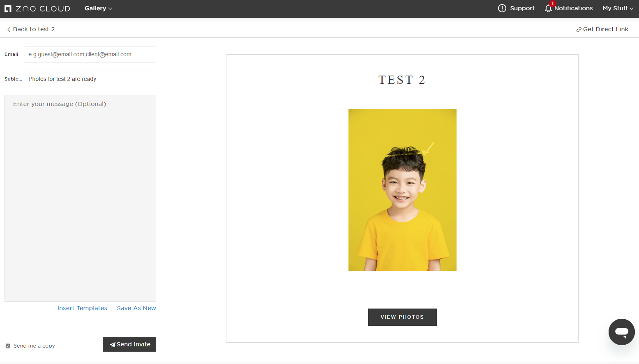This screenshot has height=364, width=639.
Task: Toggle the Send me a copy checkbox
Action: point(8,346)
